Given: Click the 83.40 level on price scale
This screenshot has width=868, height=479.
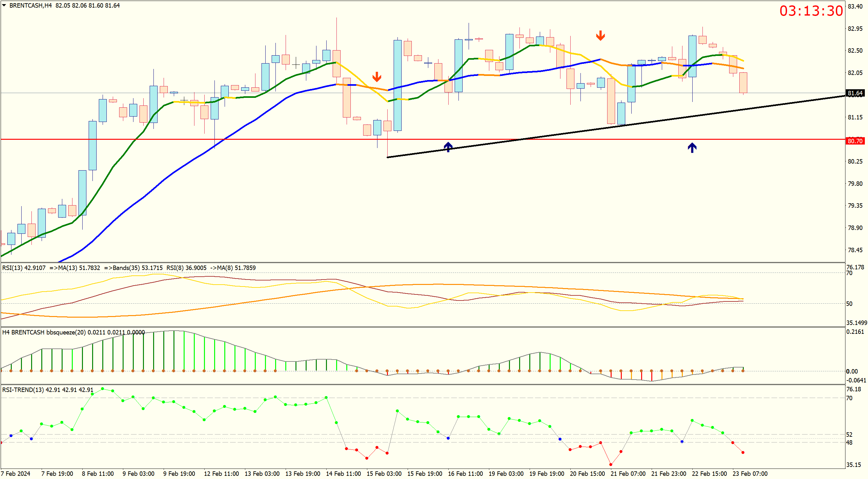Looking at the screenshot, I should pyautogui.click(x=855, y=6).
